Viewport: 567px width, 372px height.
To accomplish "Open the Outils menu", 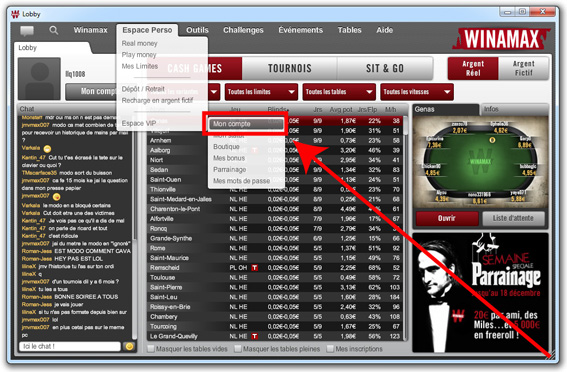I will click(197, 30).
